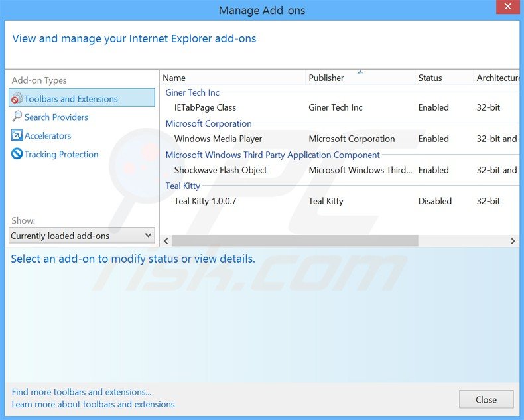
Task: Select Search Providers add-on type
Action: pos(56,117)
